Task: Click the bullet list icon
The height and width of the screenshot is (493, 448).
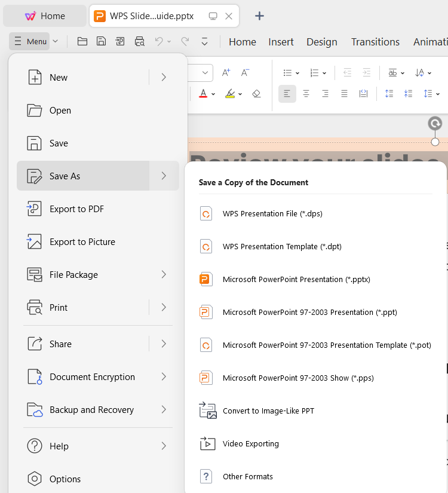Action: [287, 73]
